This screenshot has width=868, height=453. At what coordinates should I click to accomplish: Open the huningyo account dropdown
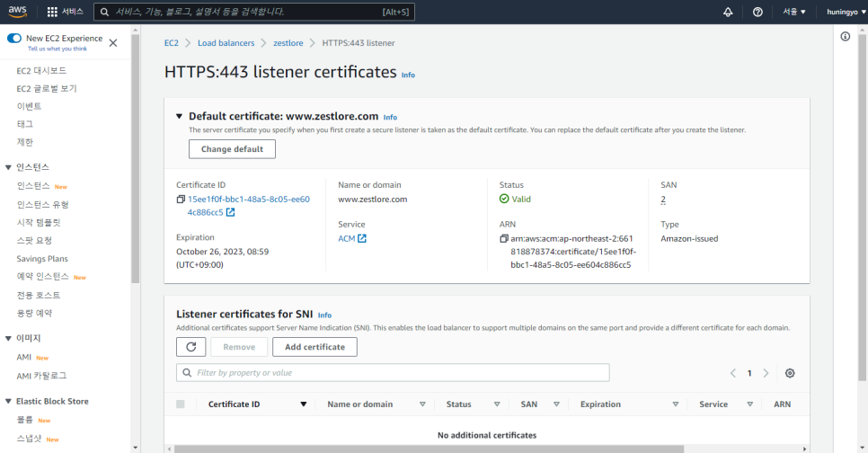tap(846, 12)
